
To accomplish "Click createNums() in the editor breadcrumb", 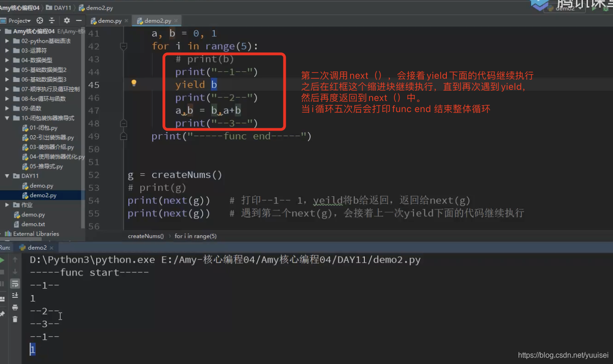I will click(x=146, y=236).
